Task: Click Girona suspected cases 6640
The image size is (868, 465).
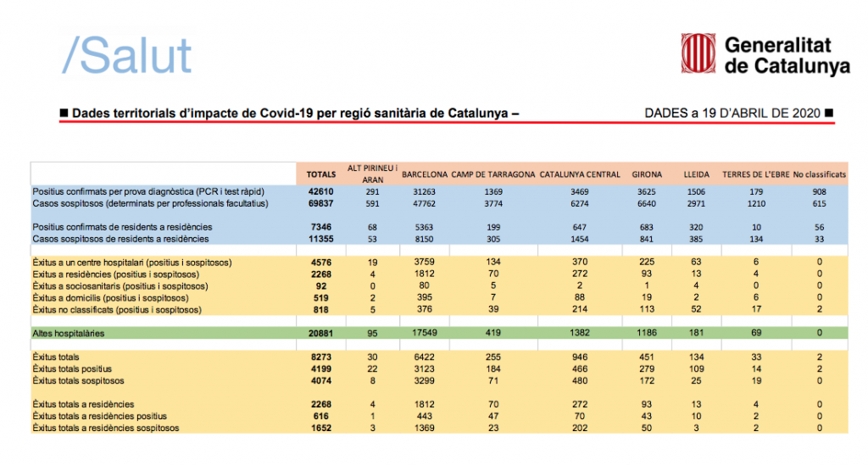Action: coord(647,203)
